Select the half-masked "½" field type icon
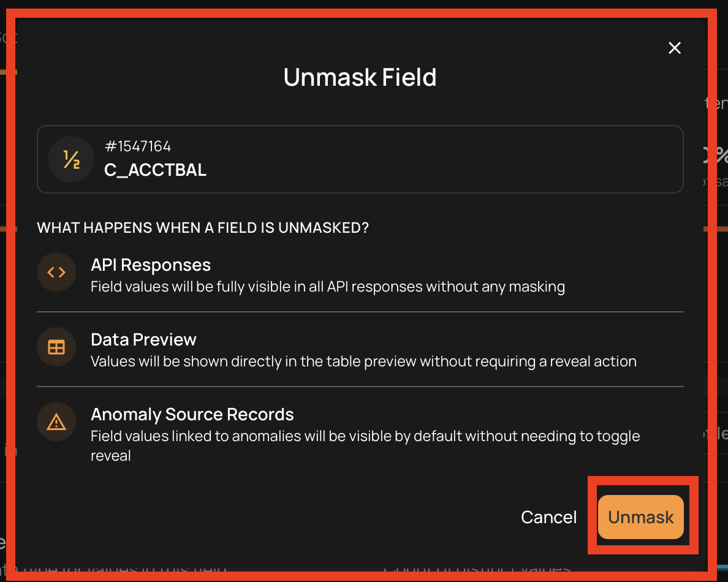Viewport: 728px width, 582px height. click(71, 159)
